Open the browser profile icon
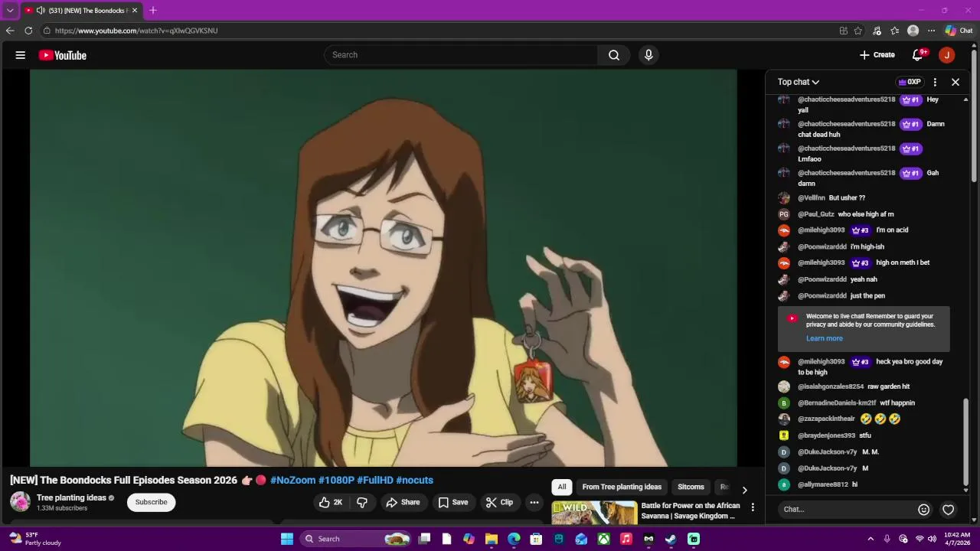 pos(913,31)
